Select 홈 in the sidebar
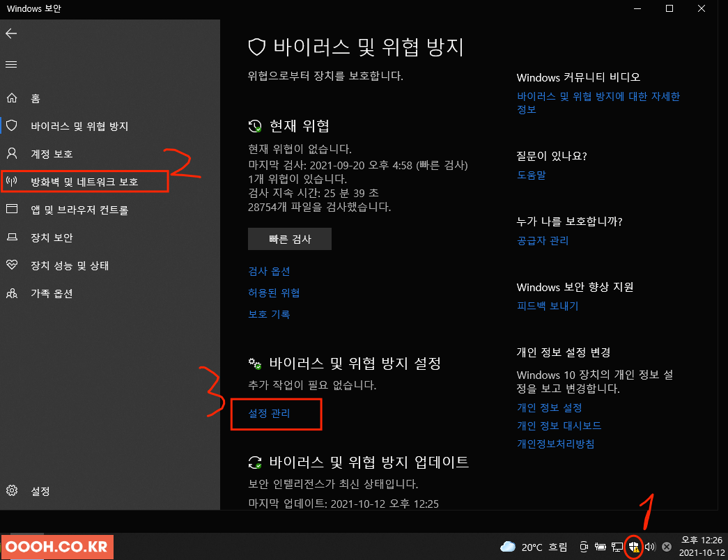 click(36, 98)
